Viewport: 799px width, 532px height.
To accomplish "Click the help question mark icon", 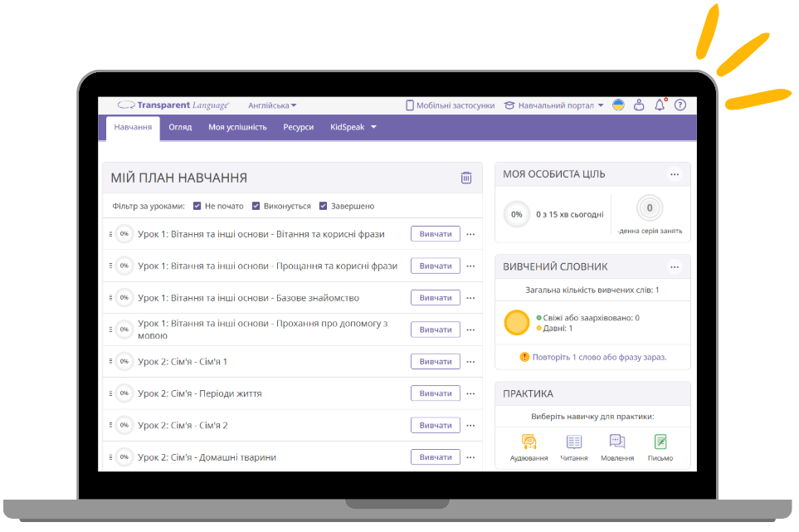I will click(x=680, y=105).
